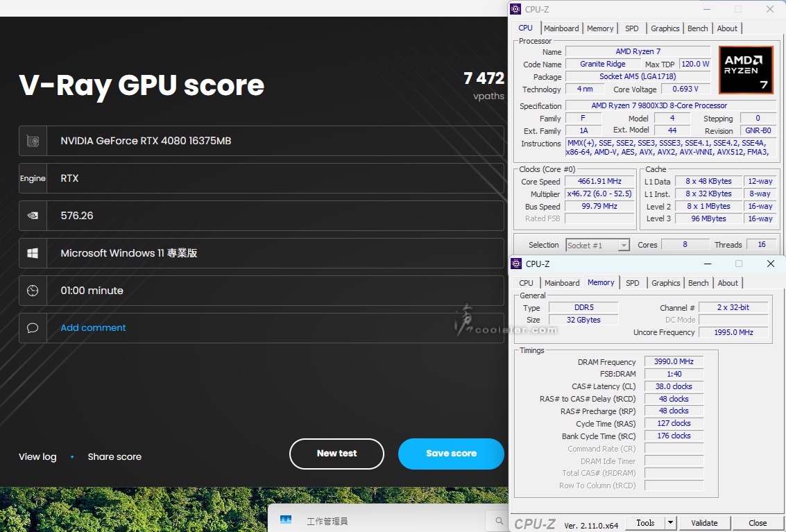The image size is (786, 532).
Task: Open Bench tab in lower CPU-Z window
Action: (699, 283)
